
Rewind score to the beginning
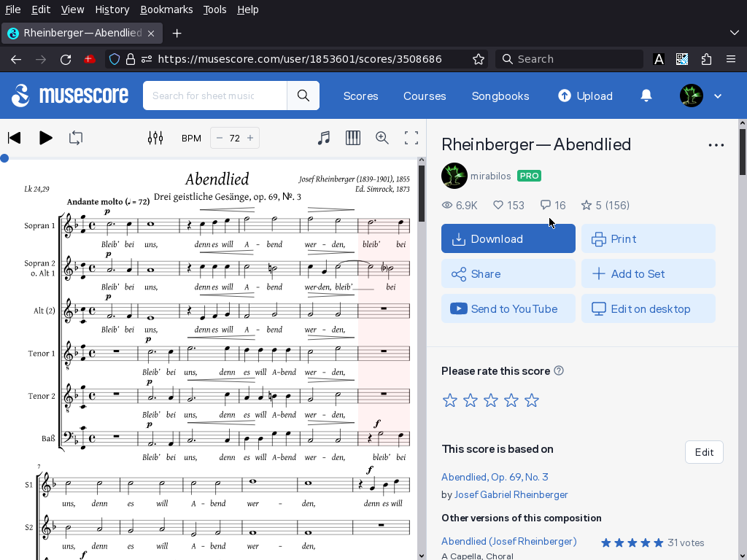pyautogui.click(x=15, y=138)
